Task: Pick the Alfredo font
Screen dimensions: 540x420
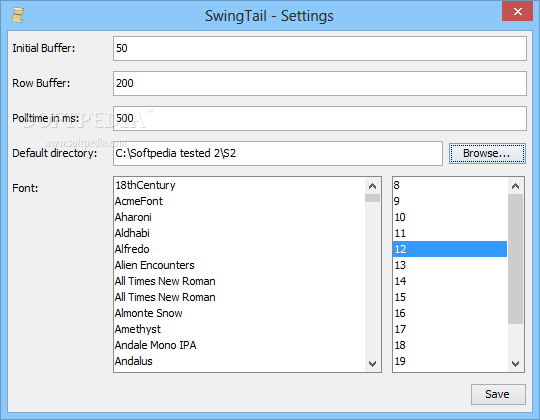Action: point(239,249)
